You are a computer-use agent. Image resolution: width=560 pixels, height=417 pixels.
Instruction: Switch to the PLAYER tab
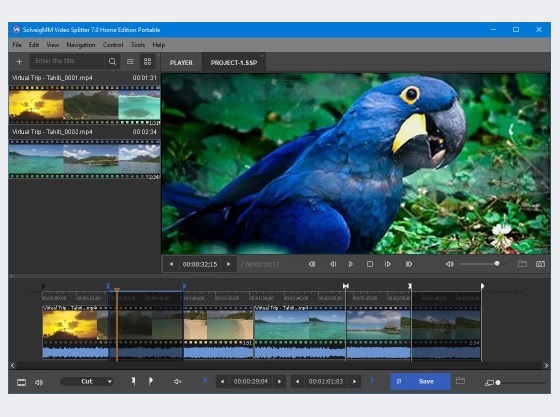click(181, 63)
